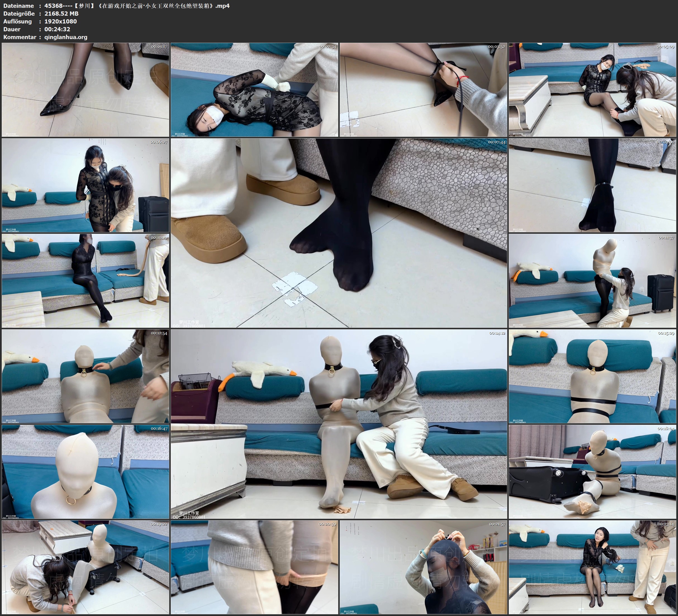
Task: Click the frame timestamped 00:09:02
Action: click(592, 185)
